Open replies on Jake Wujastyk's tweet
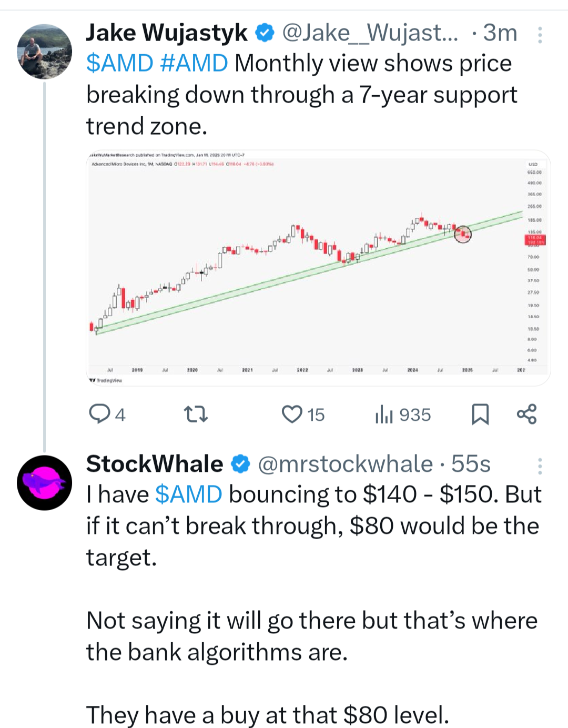The width and height of the screenshot is (568, 728). click(107, 414)
